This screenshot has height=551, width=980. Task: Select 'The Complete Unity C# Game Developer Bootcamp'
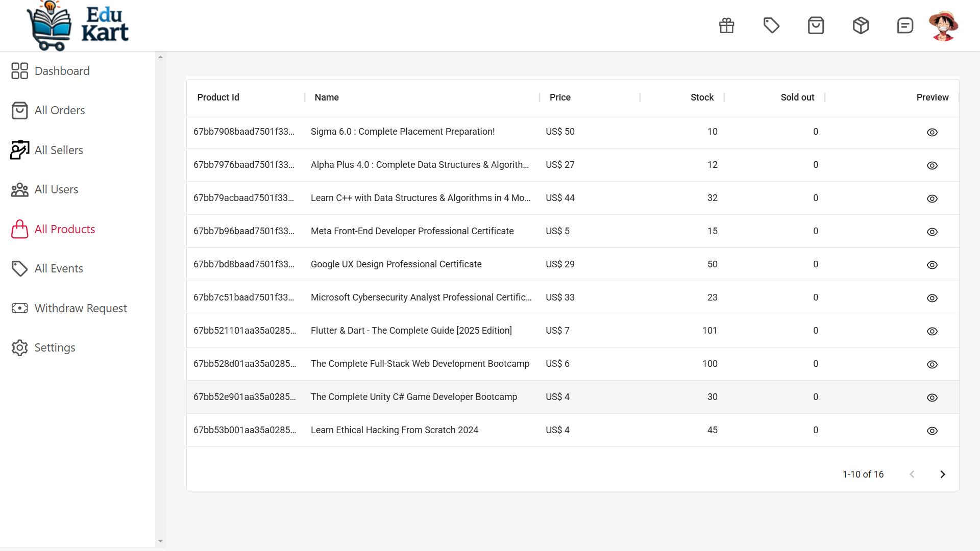tap(414, 397)
